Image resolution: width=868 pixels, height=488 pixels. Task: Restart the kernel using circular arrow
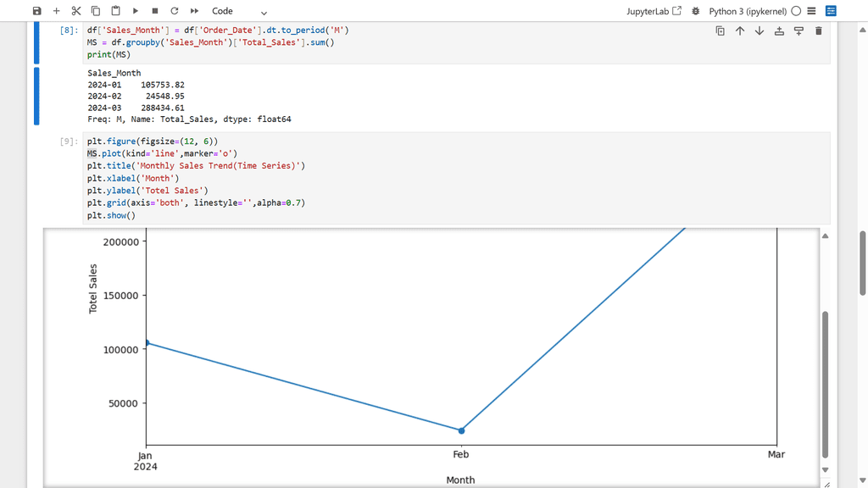pyautogui.click(x=175, y=11)
